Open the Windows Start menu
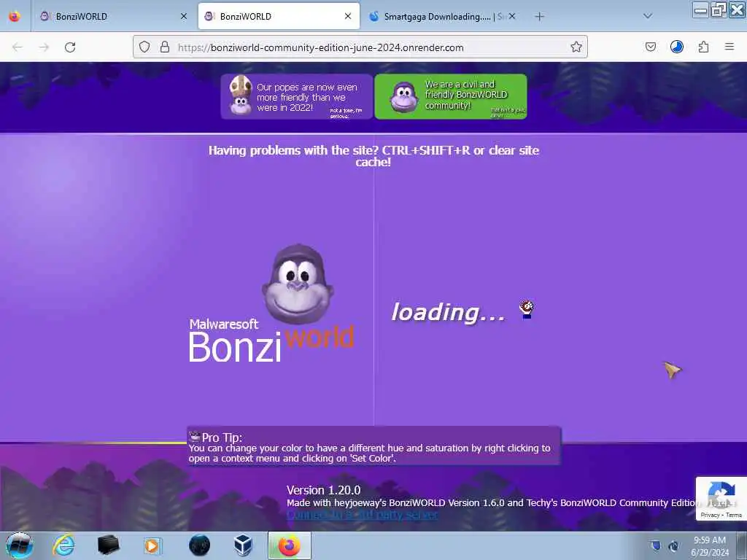The height and width of the screenshot is (560, 747). coord(19,545)
